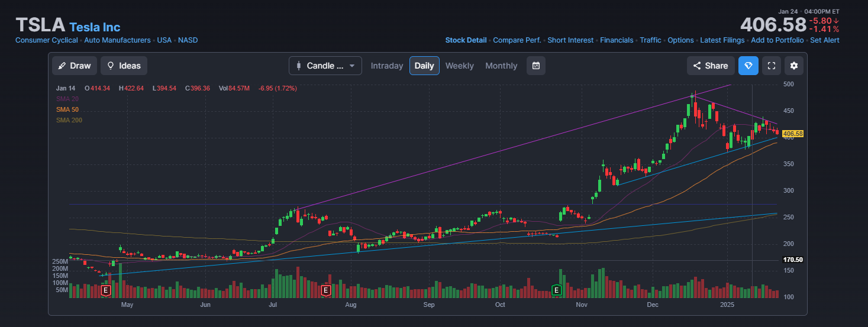Share this chart

click(711, 66)
